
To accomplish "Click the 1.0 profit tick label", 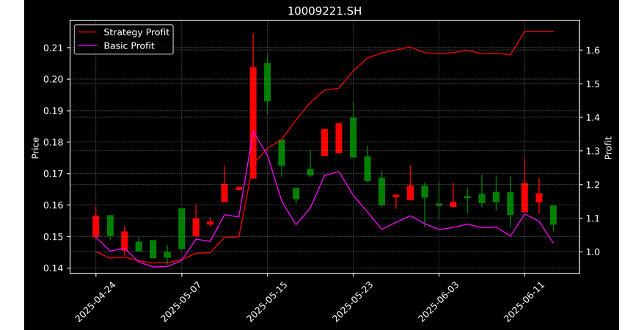I will (x=593, y=252).
